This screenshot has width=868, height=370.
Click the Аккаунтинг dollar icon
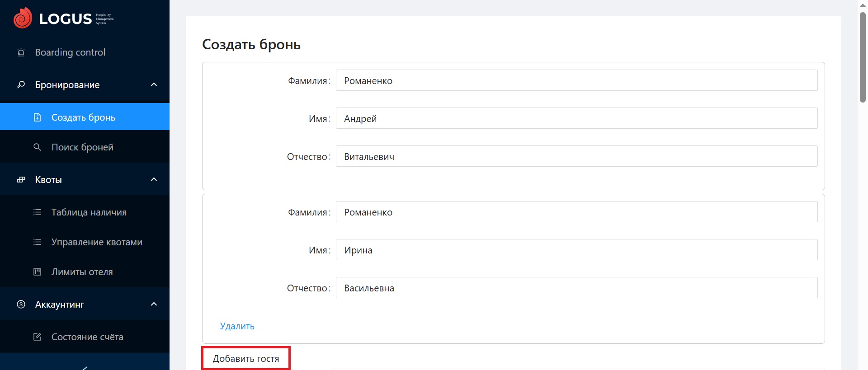point(21,304)
